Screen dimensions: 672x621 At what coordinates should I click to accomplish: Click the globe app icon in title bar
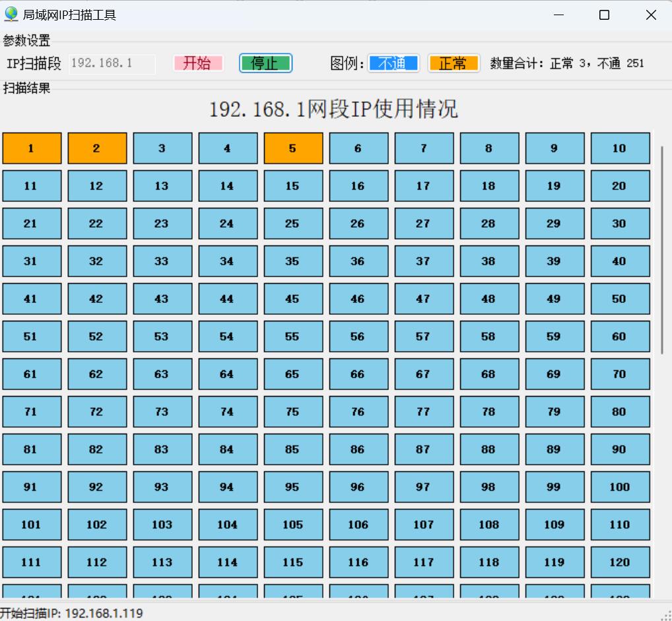[x=11, y=15]
